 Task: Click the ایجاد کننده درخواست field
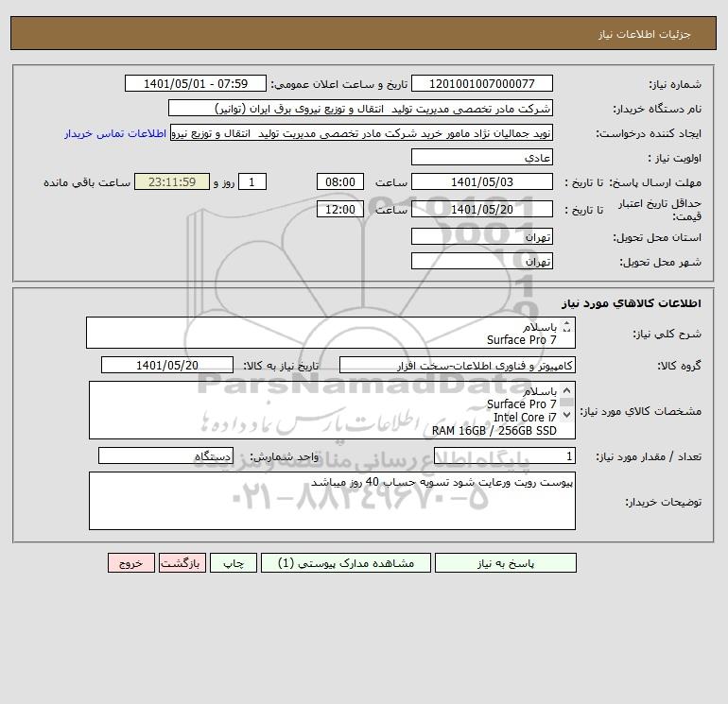[361, 132]
